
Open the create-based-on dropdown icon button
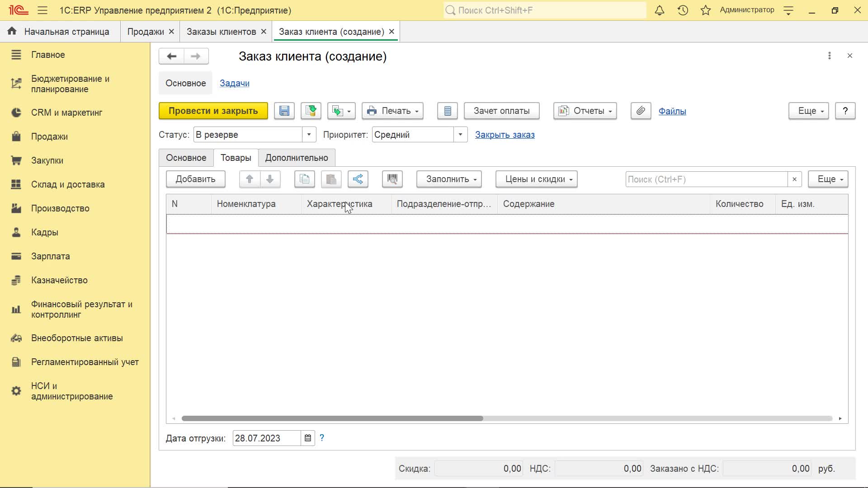click(x=341, y=111)
